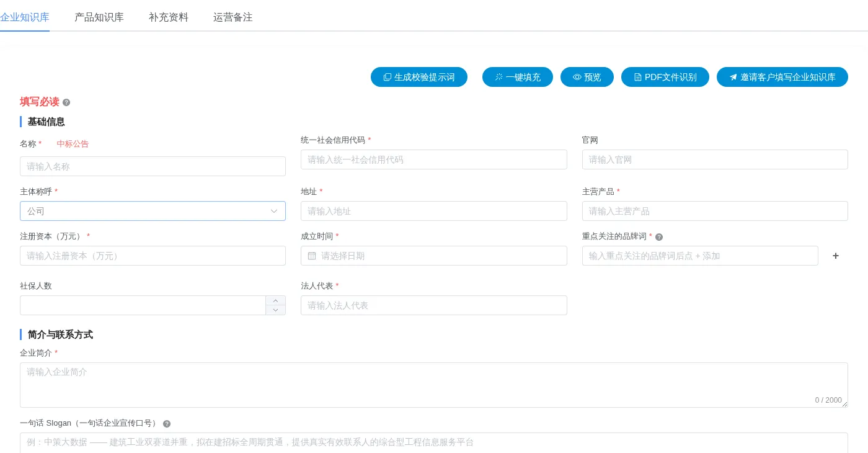Open the 成立时间 date picker field
Screen dimensions: 868x453
point(434,256)
